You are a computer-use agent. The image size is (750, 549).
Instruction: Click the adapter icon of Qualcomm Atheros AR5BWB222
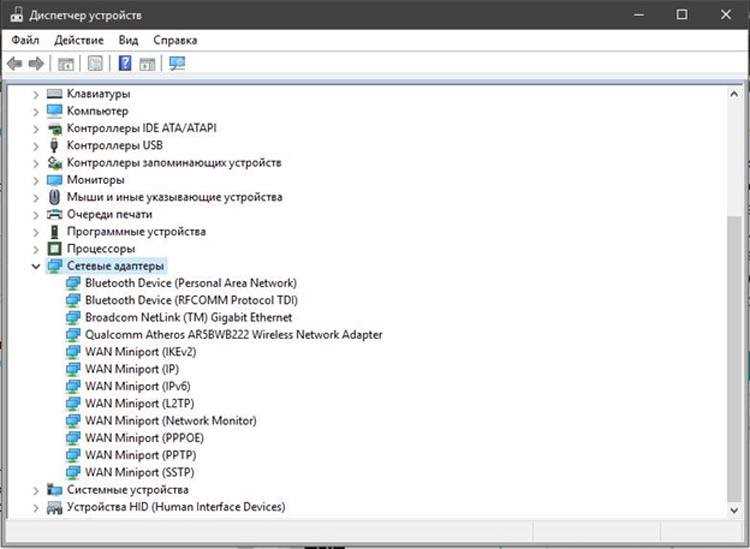click(73, 335)
